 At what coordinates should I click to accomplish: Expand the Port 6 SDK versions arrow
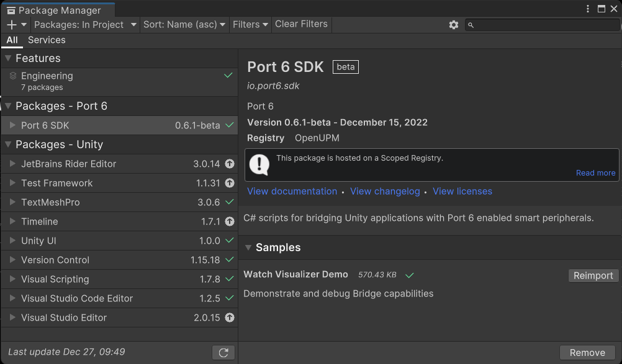click(x=12, y=125)
